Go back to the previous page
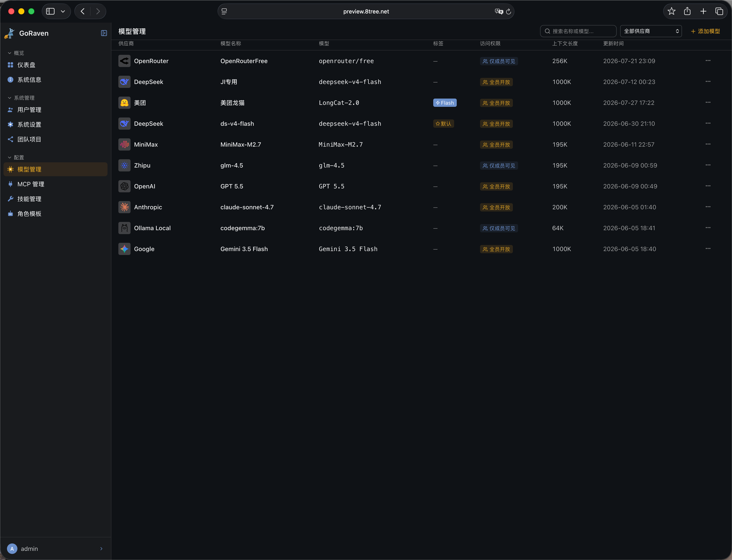Image resolution: width=732 pixels, height=560 pixels. click(83, 11)
